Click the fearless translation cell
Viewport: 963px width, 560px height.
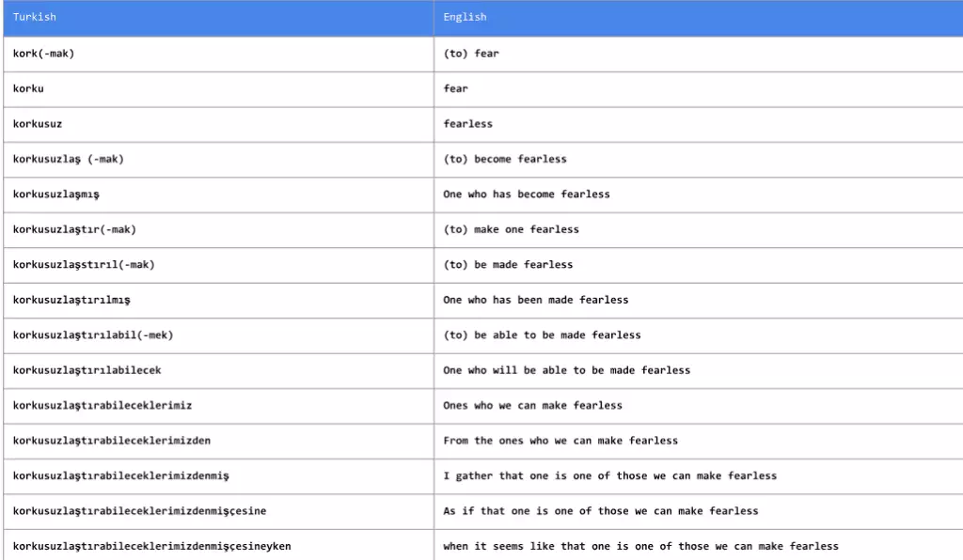point(699,125)
